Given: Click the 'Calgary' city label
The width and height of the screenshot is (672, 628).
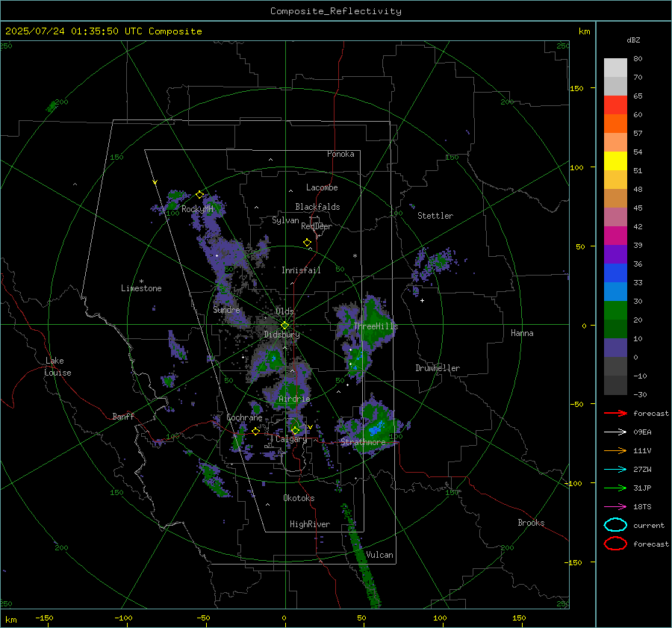Looking at the screenshot, I should click(291, 439).
